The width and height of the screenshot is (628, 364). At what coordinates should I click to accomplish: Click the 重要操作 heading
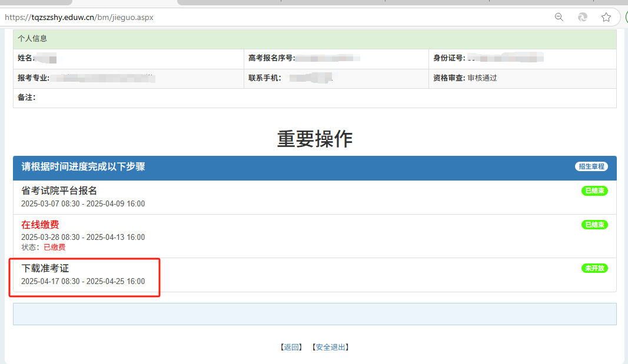[315, 139]
